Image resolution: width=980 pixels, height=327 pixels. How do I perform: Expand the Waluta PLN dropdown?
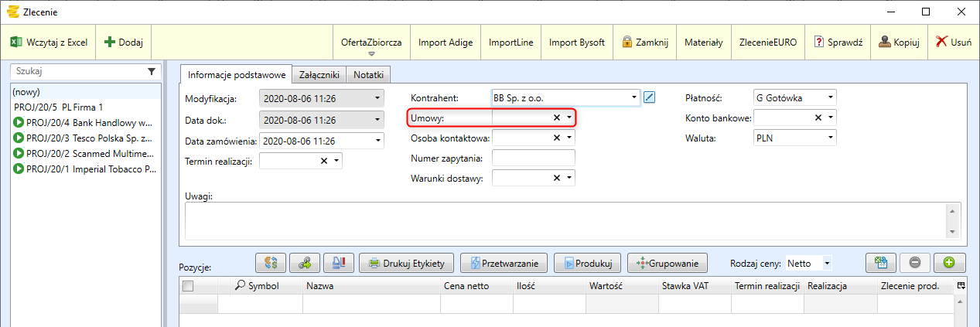(830, 138)
